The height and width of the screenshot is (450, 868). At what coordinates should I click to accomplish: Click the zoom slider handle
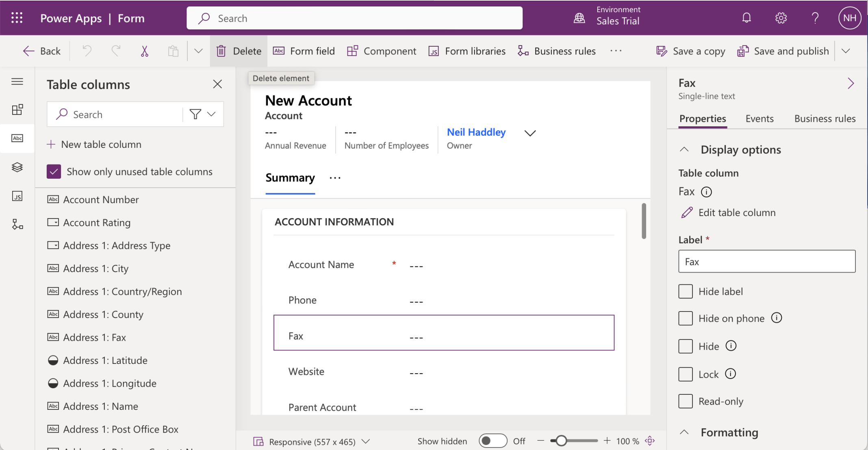tap(561, 441)
